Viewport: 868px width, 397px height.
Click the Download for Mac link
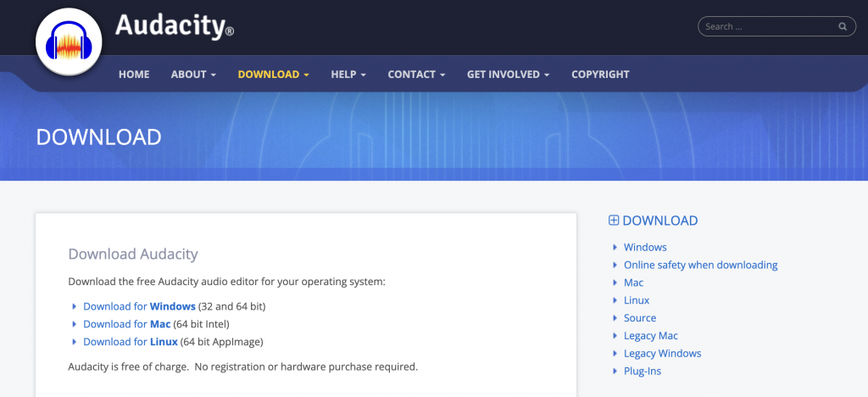127,324
